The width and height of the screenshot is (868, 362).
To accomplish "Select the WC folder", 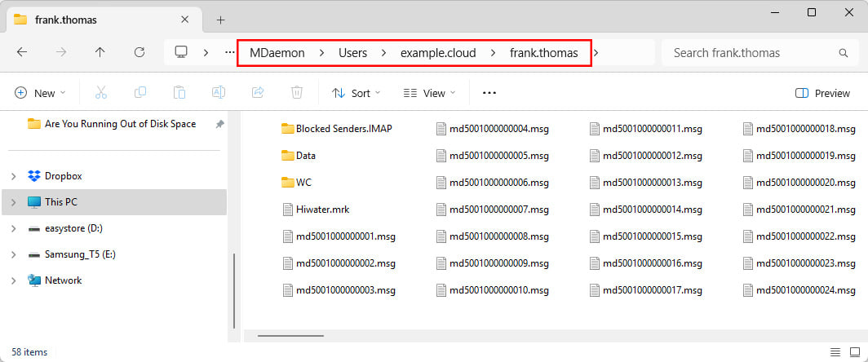I will click(x=297, y=182).
